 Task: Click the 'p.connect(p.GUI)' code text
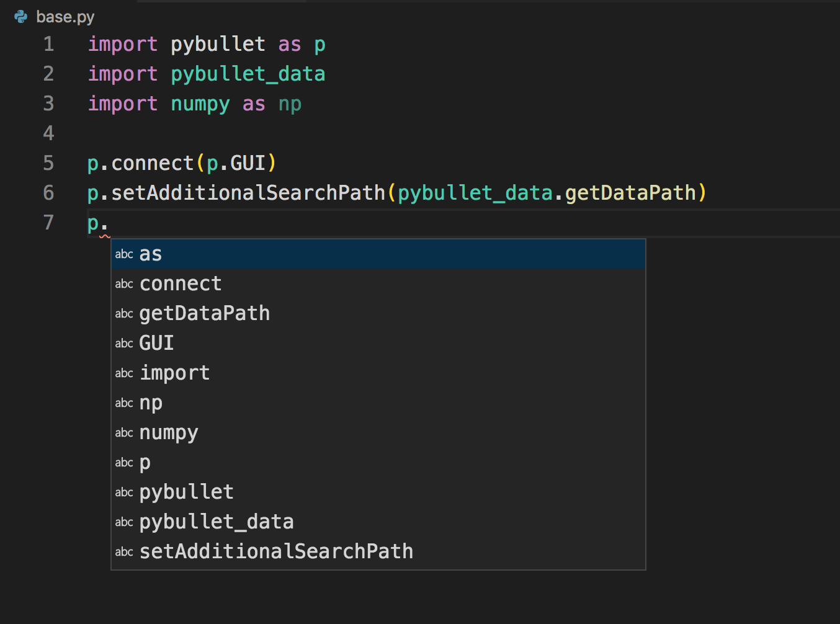pyautogui.click(x=181, y=163)
